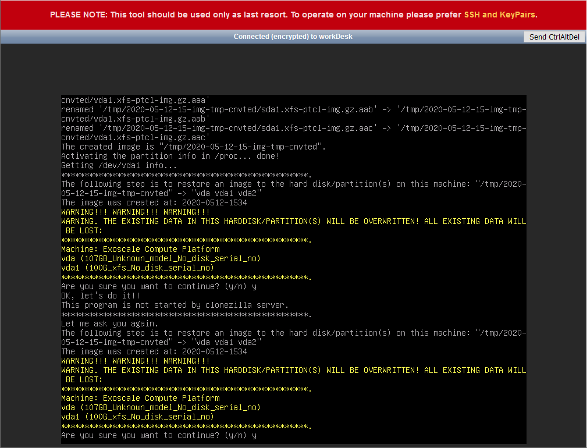
Task: Click the last 'Machine: Exoscale Compute Platform' line
Action: click(140, 398)
